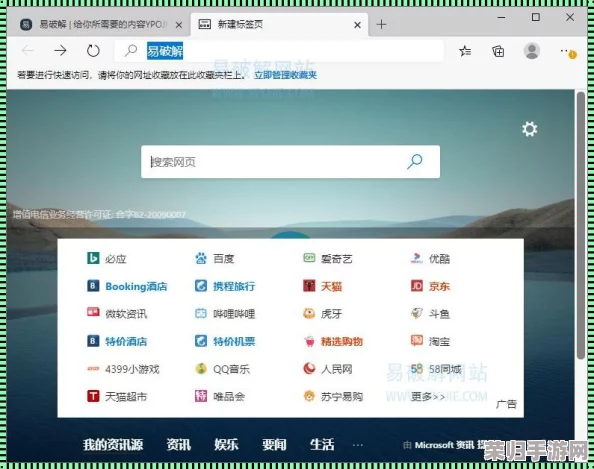Switch to the 娱乐 feed tab
594x469 pixels.
click(226, 444)
